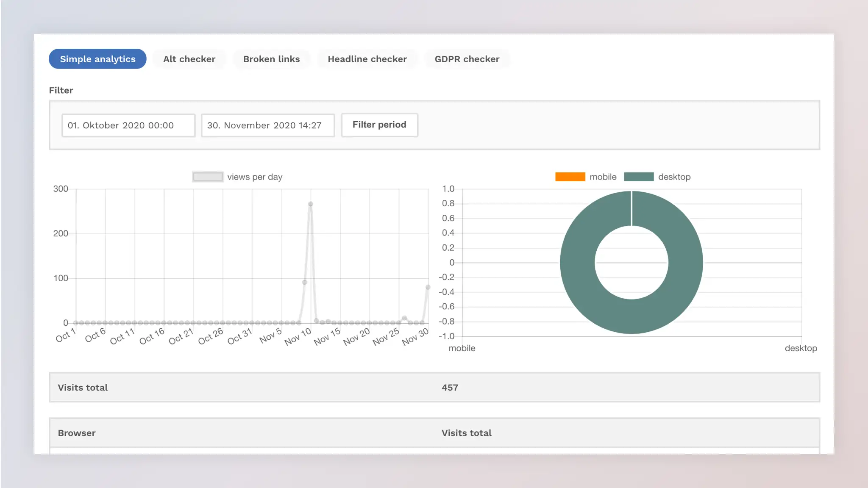The height and width of the screenshot is (488, 868).
Task: Select the Headline checker tab
Action: click(367, 59)
